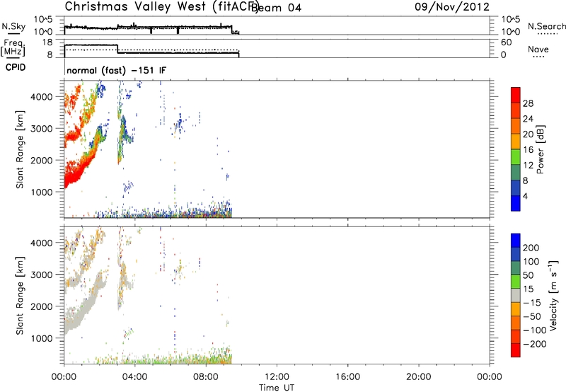Click the '-50' tick on the Velocity colorbar

[531, 316]
